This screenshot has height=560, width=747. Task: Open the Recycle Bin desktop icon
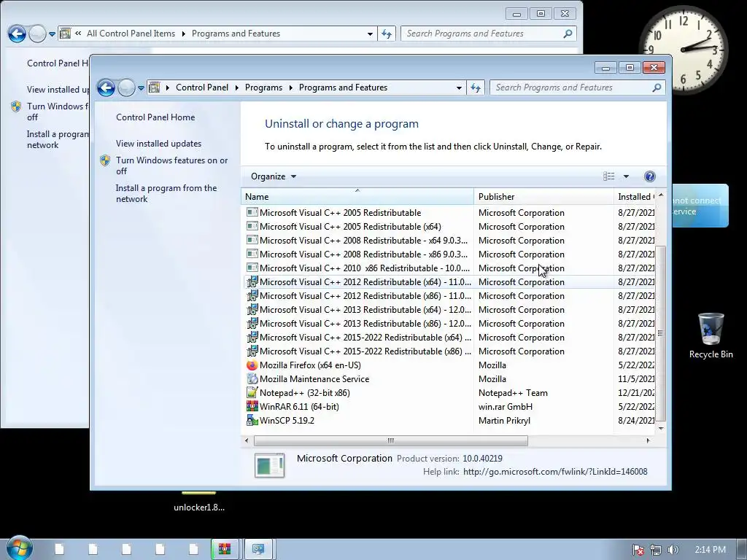(711, 335)
